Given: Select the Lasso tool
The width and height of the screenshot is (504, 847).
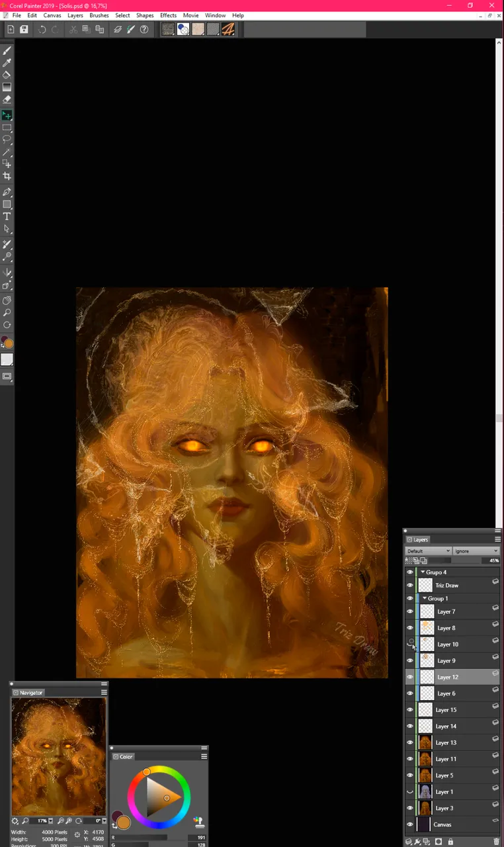Looking at the screenshot, I should coord(7,140).
